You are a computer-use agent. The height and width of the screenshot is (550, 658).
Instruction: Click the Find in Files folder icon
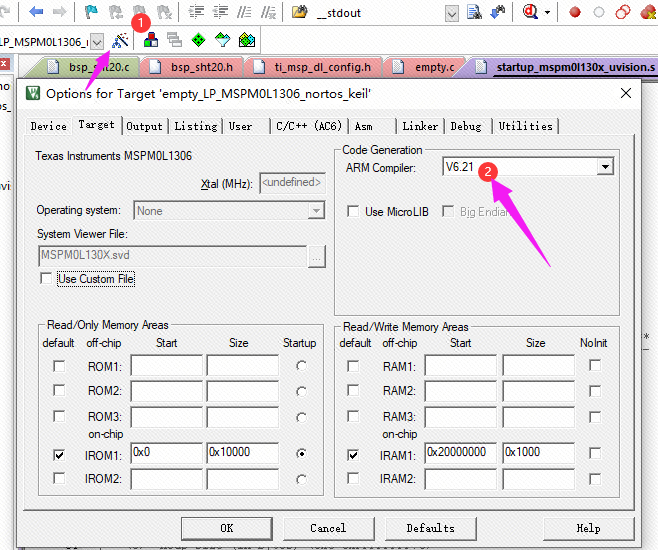click(x=299, y=12)
